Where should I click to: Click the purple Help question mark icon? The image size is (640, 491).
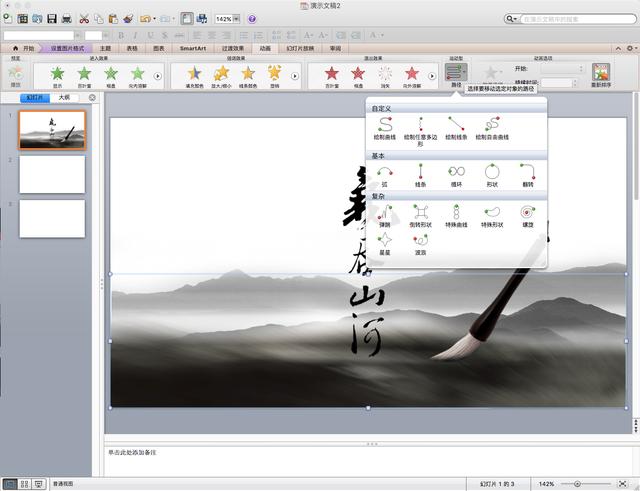(252, 19)
